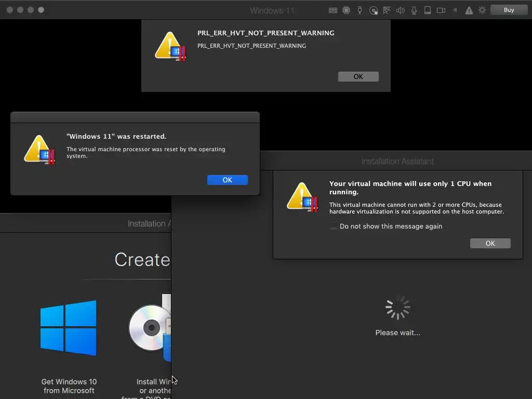The height and width of the screenshot is (399, 532).
Task: Open the tablet/hard disk toolbar icon
Action: (428, 10)
